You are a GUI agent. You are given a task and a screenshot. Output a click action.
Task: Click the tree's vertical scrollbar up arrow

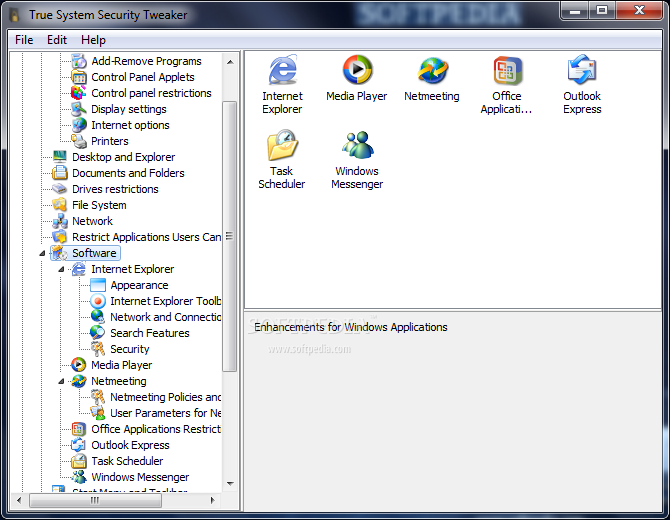[230, 62]
